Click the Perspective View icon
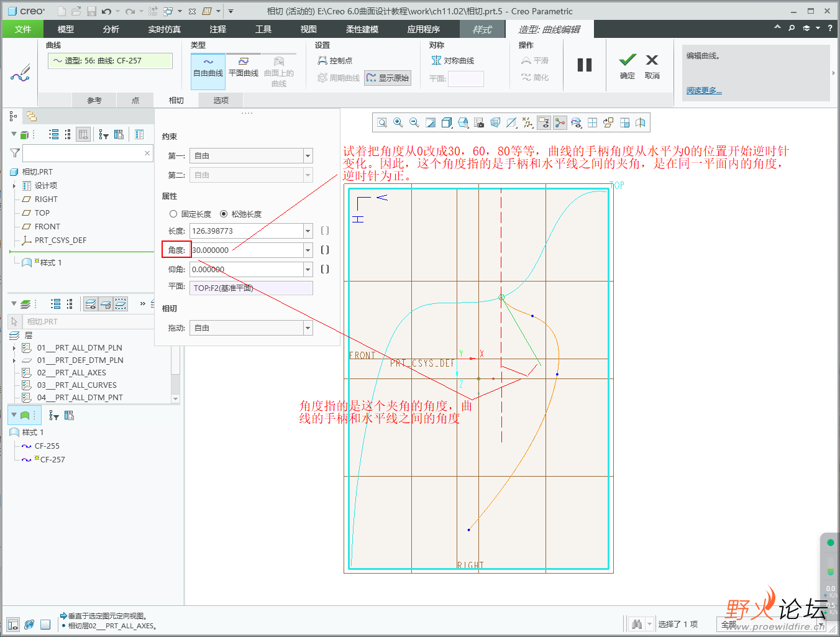Screen dimensions: 840x637 495,123
